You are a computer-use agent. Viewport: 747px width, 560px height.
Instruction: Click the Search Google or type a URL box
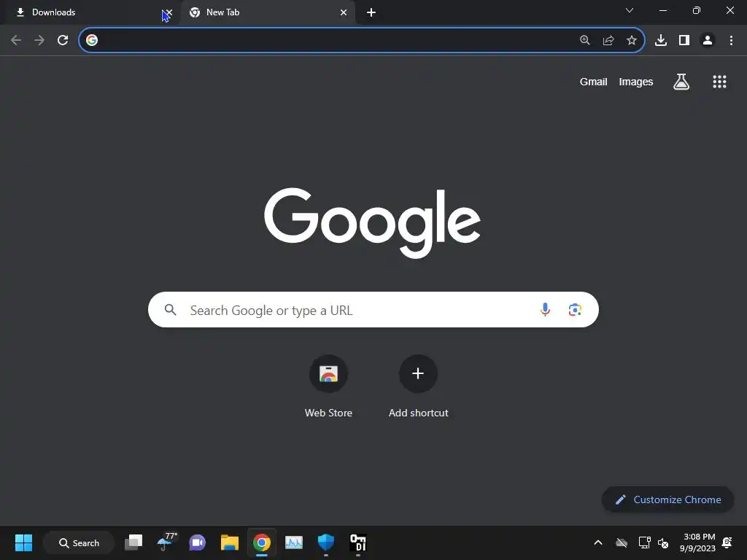coord(373,309)
